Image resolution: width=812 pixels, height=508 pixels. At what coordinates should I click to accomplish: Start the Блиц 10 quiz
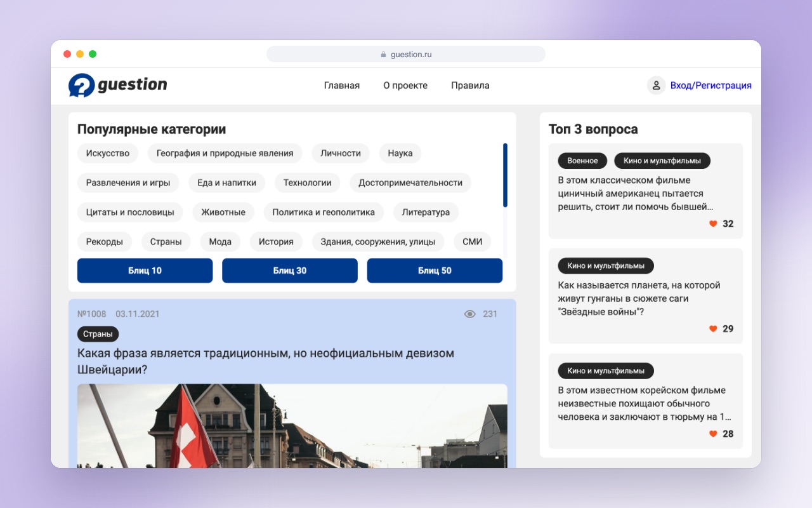tap(145, 271)
